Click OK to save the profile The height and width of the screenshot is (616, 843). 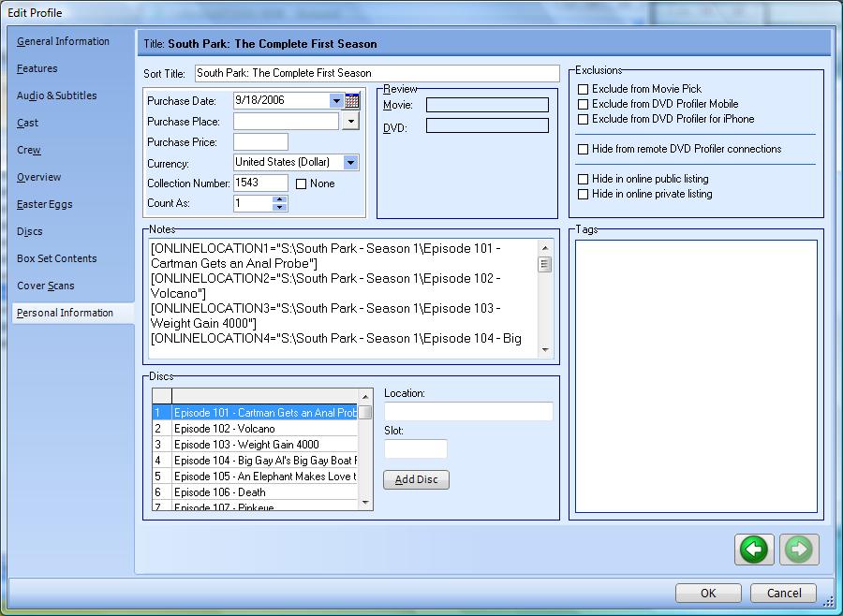pyautogui.click(x=708, y=593)
